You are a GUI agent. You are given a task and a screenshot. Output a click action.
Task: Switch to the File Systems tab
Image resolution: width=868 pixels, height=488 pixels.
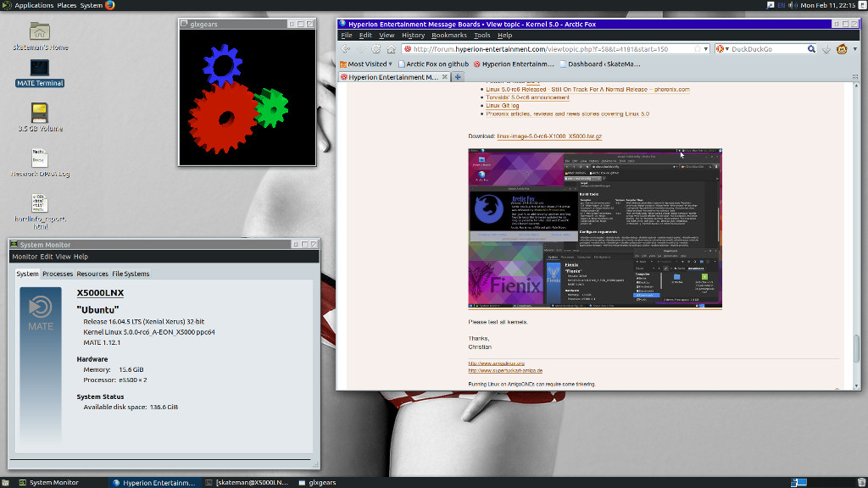click(131, 274)
